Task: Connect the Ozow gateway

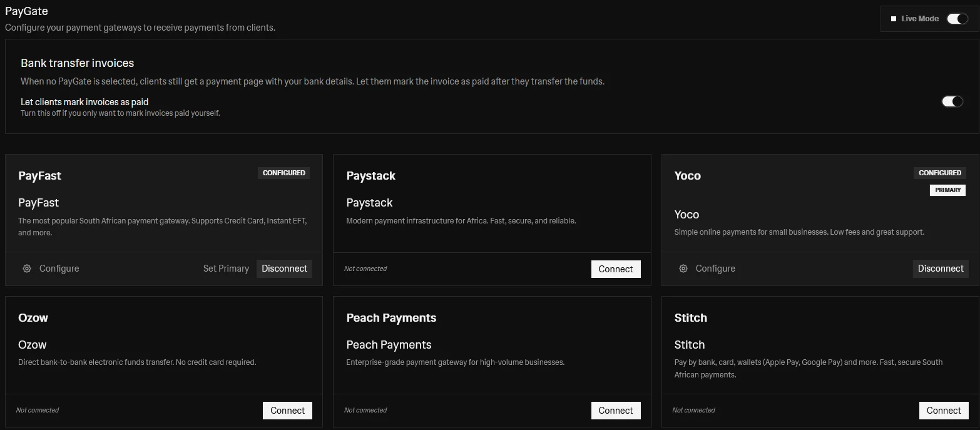Action: [x=288, y=411]
